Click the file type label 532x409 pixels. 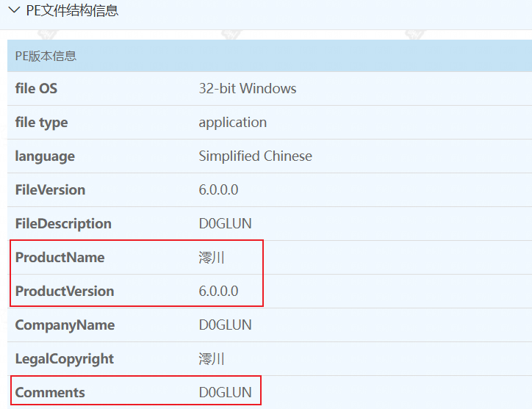41,123
